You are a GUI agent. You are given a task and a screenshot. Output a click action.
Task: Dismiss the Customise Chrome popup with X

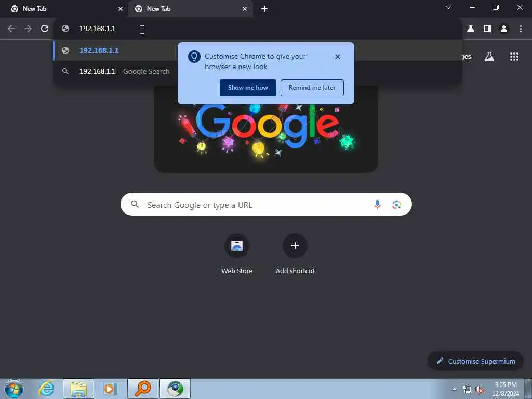pyautogui.click(x=338, y=57)
